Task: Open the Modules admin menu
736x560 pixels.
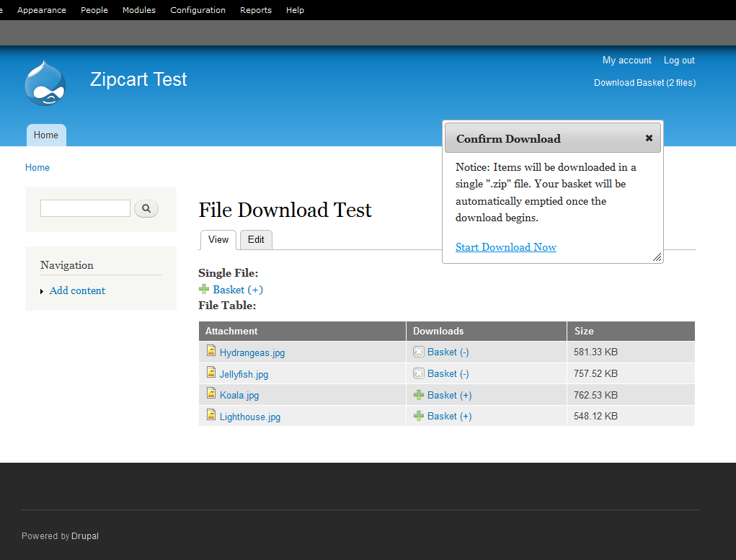Action: tap(139, 10)
